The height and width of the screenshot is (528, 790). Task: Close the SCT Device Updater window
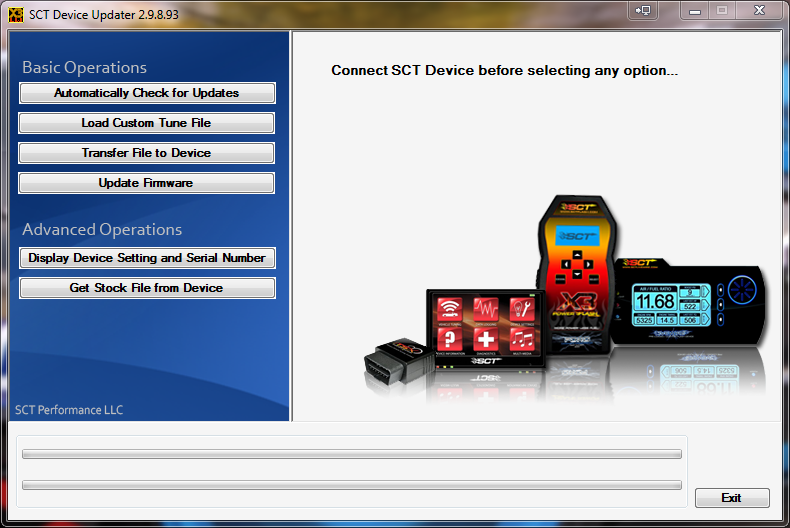[x=759, y=10]
